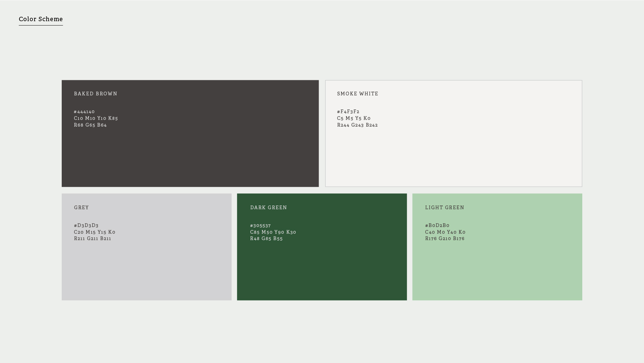
Task: Click the SMOKE WHITE title label
Action: [x=358, y=94]
